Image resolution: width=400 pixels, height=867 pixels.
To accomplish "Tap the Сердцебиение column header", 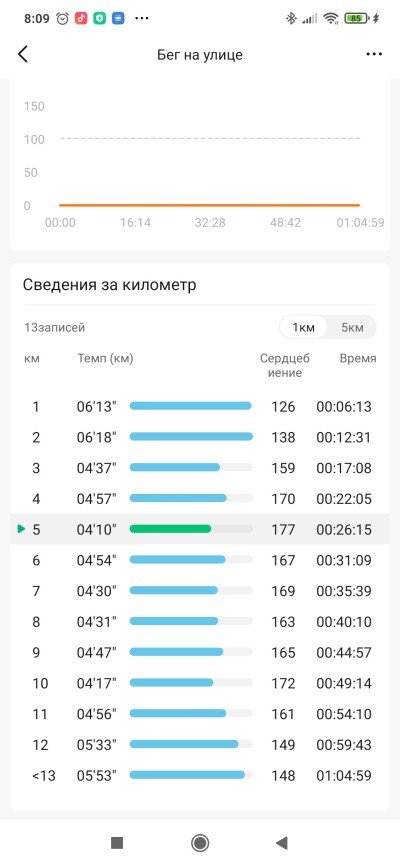I will coord(284,365).
